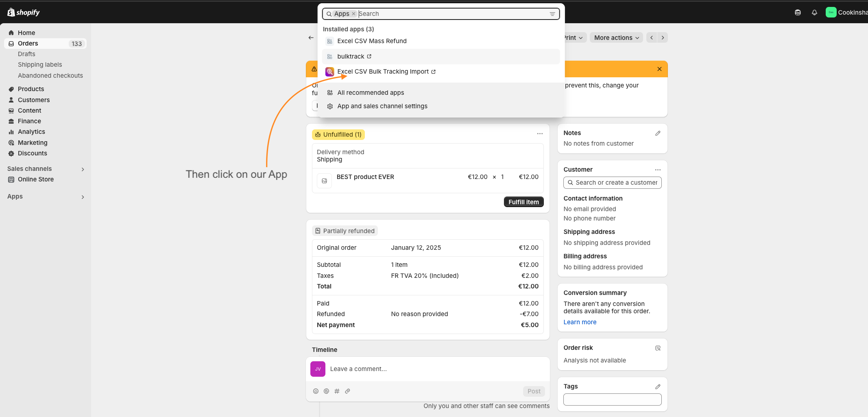
Task: Open Abandoned checkouts in sidebar
Action: (x=50, y=75)
